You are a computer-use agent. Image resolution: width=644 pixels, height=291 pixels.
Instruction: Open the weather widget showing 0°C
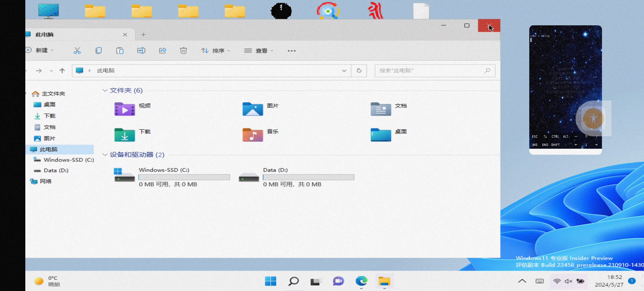(47, 281)
